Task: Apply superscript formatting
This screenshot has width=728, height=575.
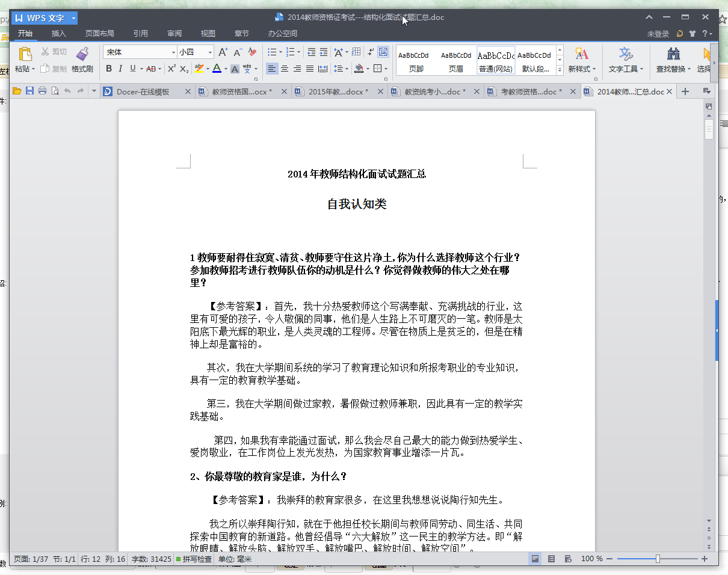Action: tap(171, 69)
